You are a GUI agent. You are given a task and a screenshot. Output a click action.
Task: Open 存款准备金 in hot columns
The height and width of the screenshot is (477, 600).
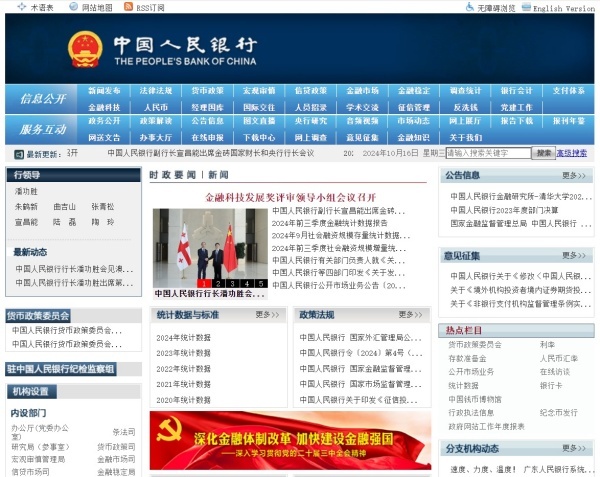[x=467, y=358]
